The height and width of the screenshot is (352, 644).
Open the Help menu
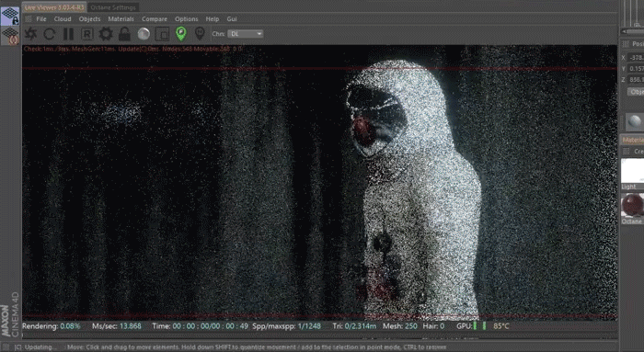213,19
